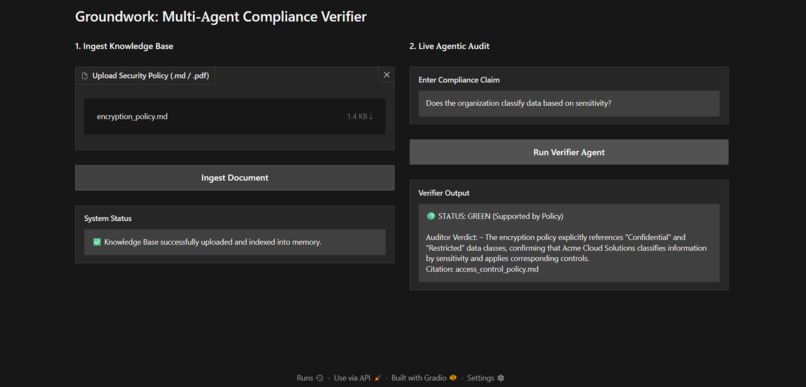
Task: Focus the Enter Compliance Claim input field
Action: pos(569,103)
